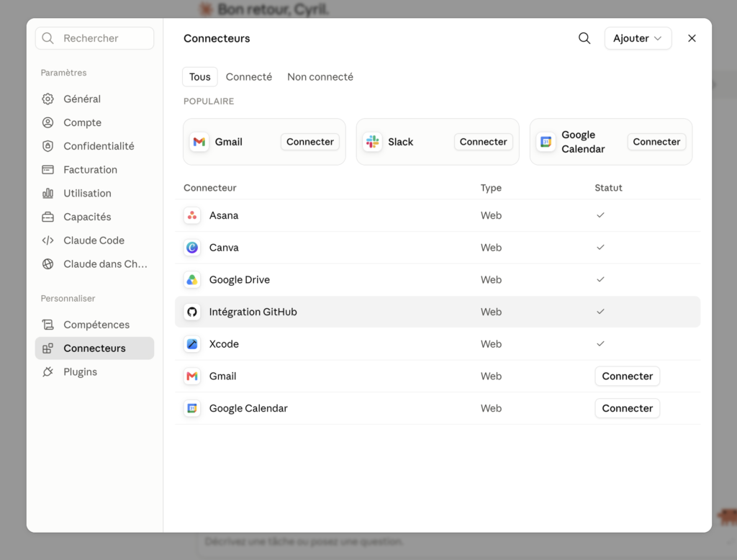Click the Statut column header
The width and height of the screenshot is (737, 560).
pos(608,188)
